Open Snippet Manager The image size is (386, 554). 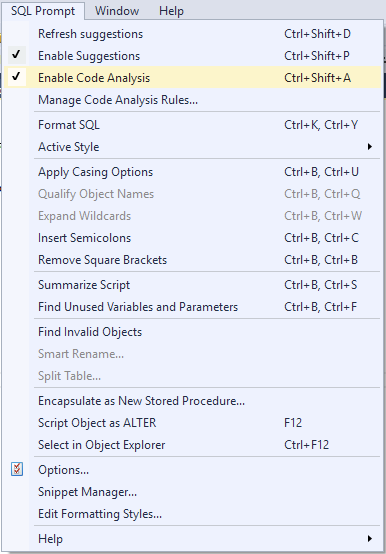click(x=193, y=492)
